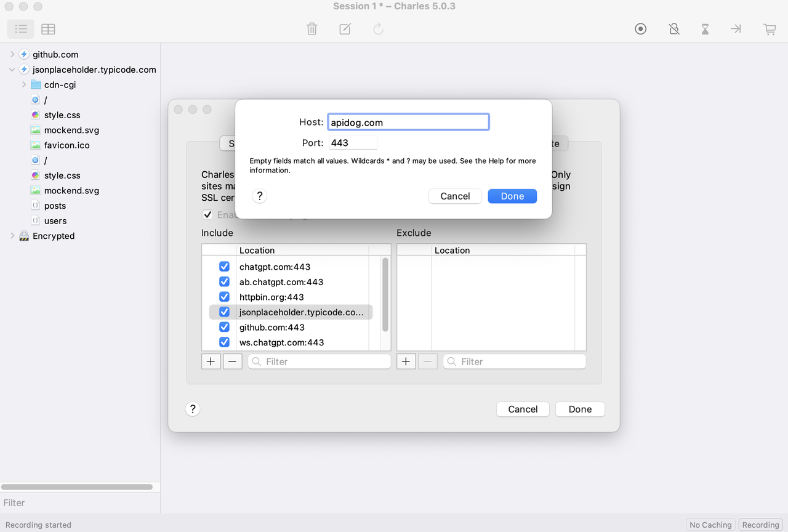Click Done in the Host dialog
This screenshot has width=788, height=532.
[x=512, y=196]
